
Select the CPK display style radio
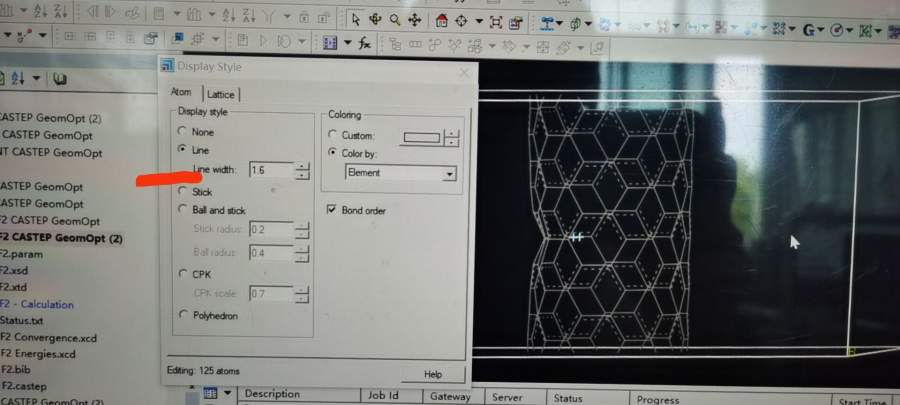tap(183, 274)
